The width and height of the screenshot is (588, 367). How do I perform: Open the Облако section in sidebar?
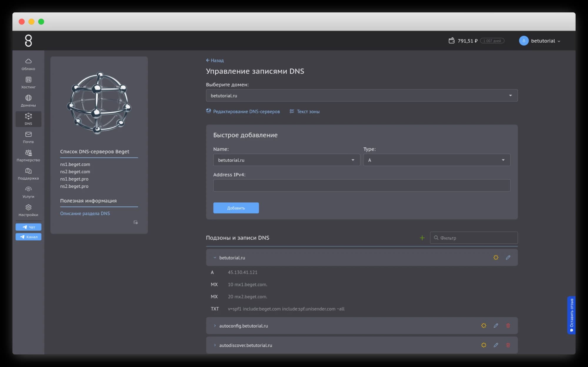click(28, 64)
